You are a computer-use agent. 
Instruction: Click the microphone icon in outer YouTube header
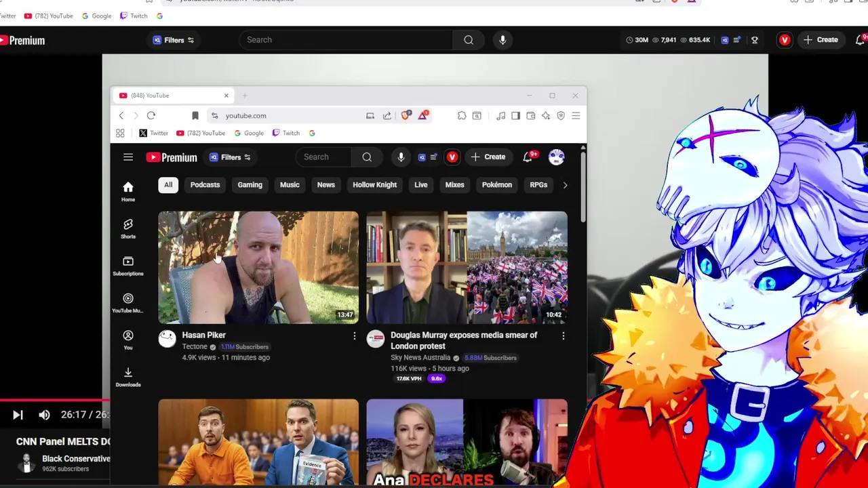[502, 40]
